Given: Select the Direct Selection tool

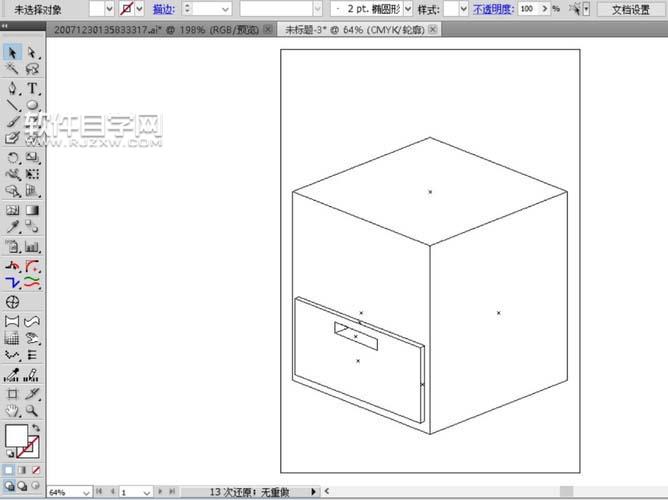Looking at the screenshot, I should click(x=32, y=52).
